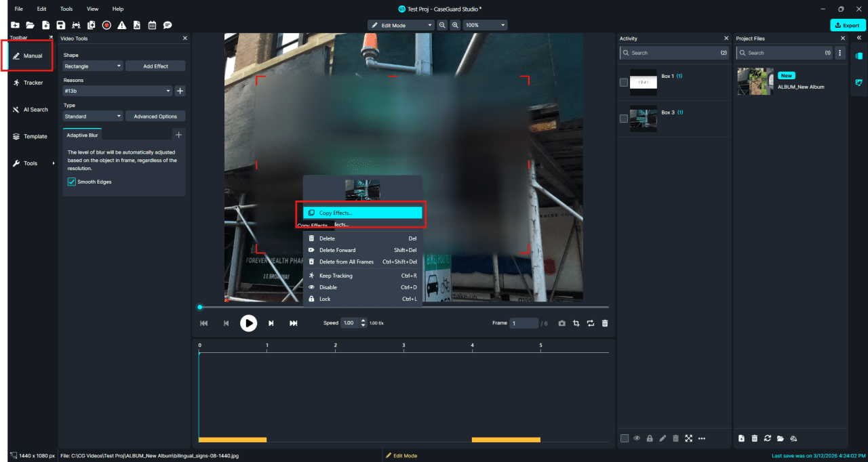Viewport: 868px width, 462px height.
Task: Check the Box 1 activity checkbox
Action: (x=624, y=83)
